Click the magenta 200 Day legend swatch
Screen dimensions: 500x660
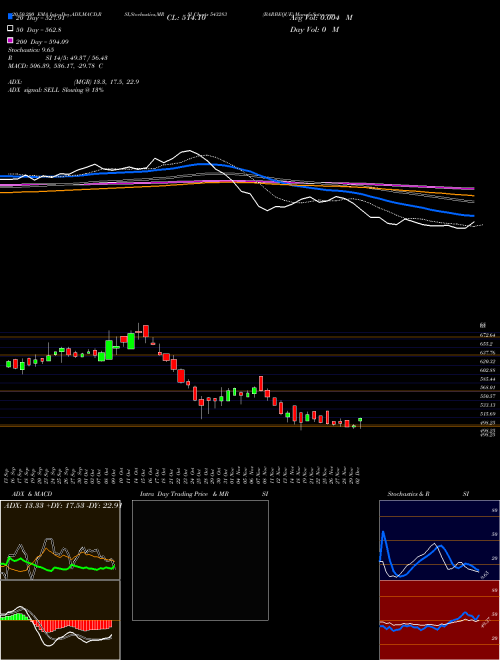coord(11,40)
